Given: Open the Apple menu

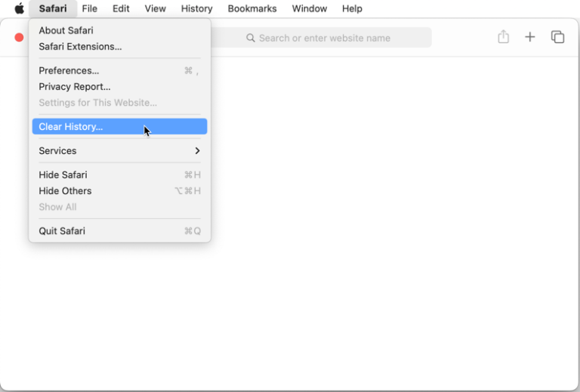Looking at the screenshot, I should [20, 9].
